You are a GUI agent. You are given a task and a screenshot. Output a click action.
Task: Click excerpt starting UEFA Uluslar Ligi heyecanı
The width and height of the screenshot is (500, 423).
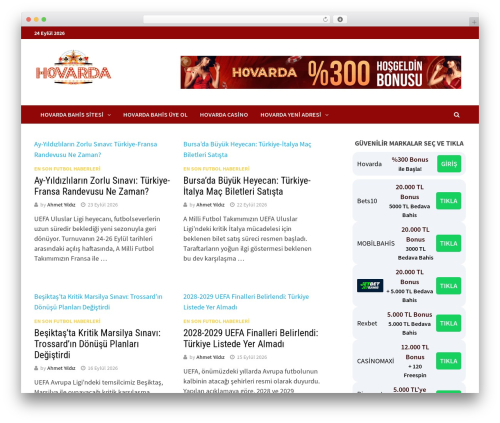point(97,239)
